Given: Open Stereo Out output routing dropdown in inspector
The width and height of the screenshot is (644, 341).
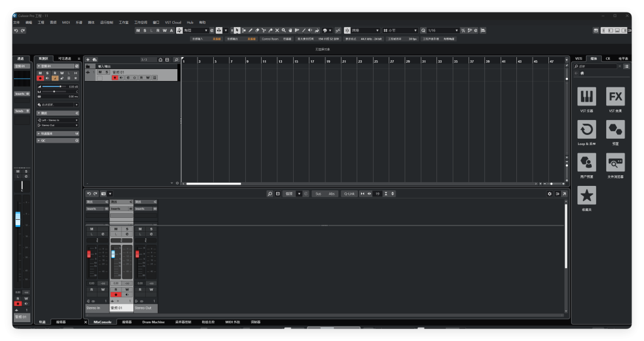Looking at the screenshot, I should [x=57, y=125].
